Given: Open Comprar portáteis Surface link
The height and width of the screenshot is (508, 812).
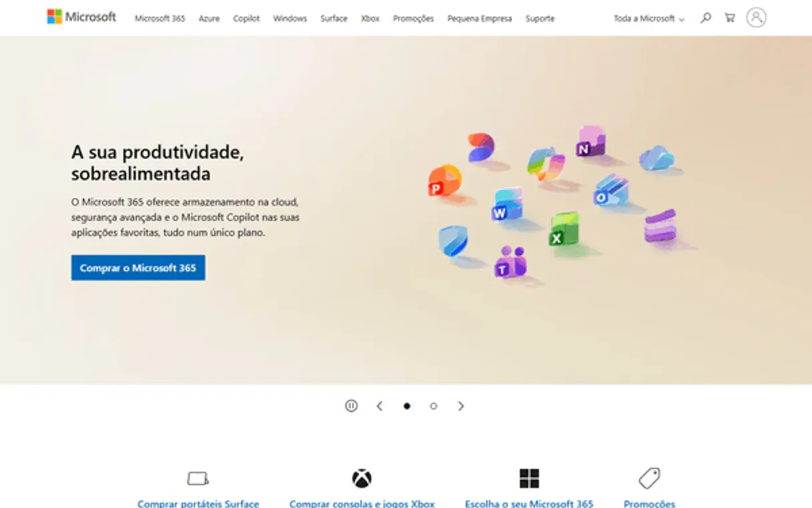Looking at the screenshot, I should point(198,503).
